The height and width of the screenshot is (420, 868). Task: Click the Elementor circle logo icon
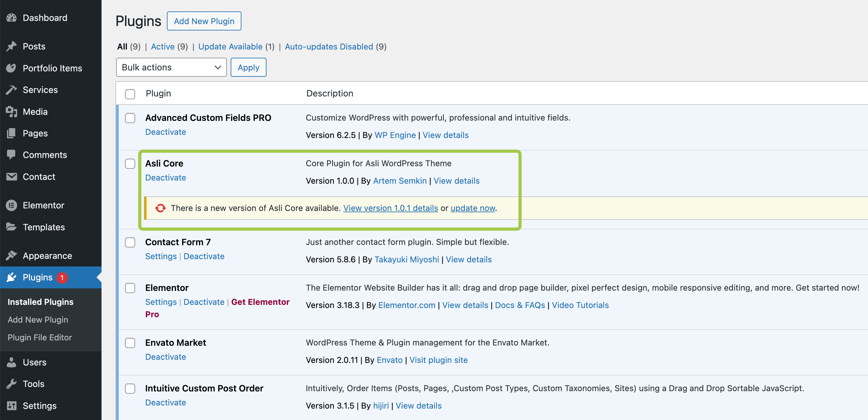(11, 205)
